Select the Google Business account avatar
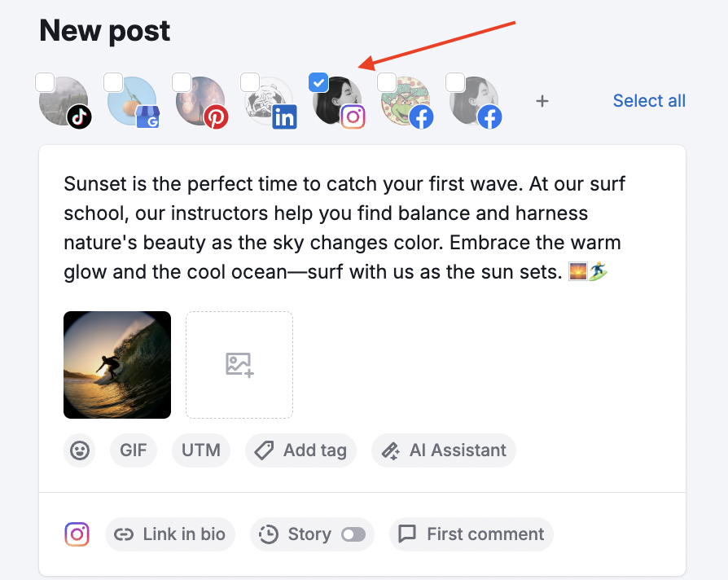Screen dimensions: 728x580 pyautogui.click(x=133, y=100)
